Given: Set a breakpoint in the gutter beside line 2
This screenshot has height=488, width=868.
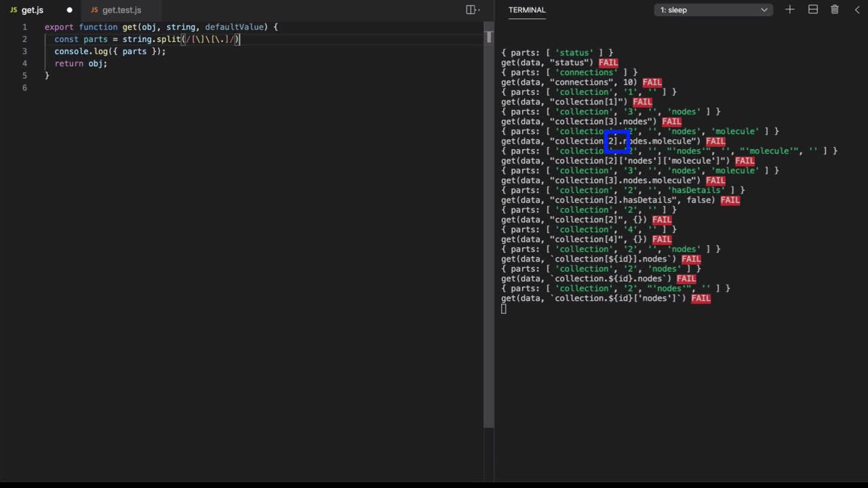Looking at the screenshot, I should tap(15, 39).
